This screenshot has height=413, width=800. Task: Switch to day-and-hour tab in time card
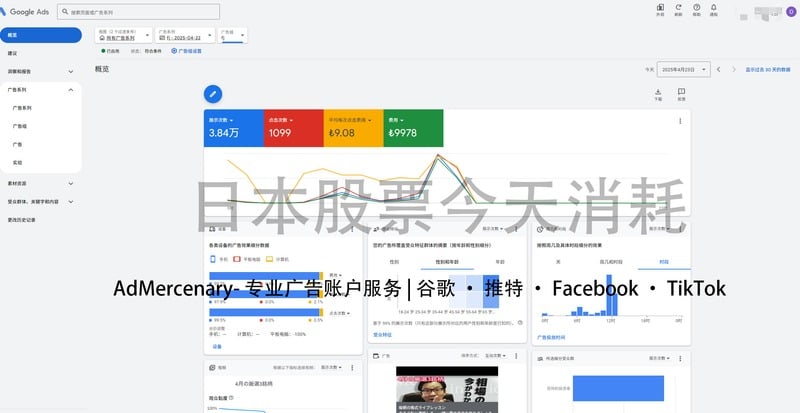coord(611,262)
